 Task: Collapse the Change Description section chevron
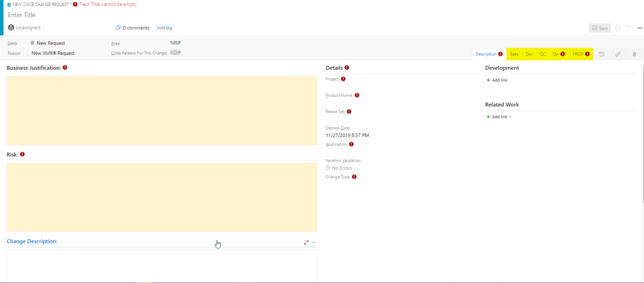pyautogui.click(x=313, y=242)
